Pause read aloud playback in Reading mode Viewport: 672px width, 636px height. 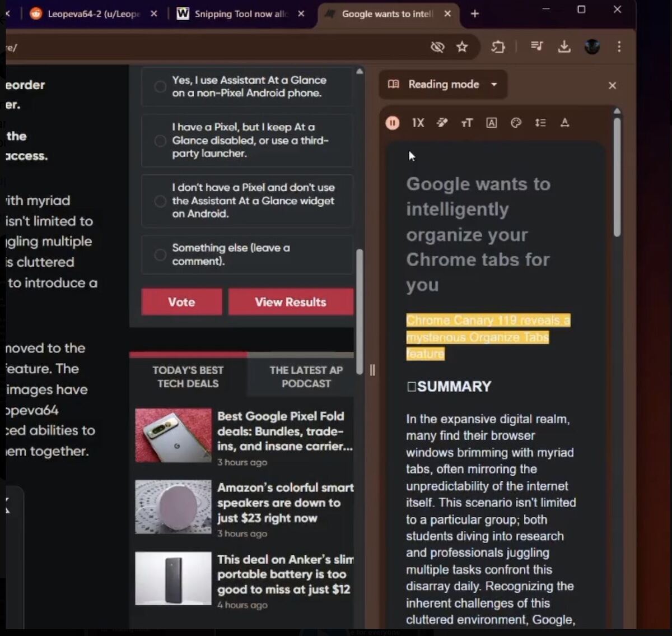[x=393, y=123]
